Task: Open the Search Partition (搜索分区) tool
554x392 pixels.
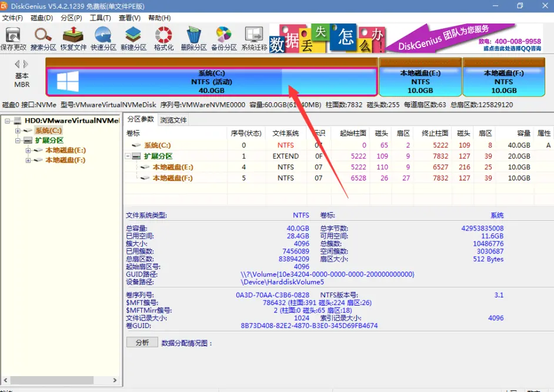Action: tap(43, 39)
